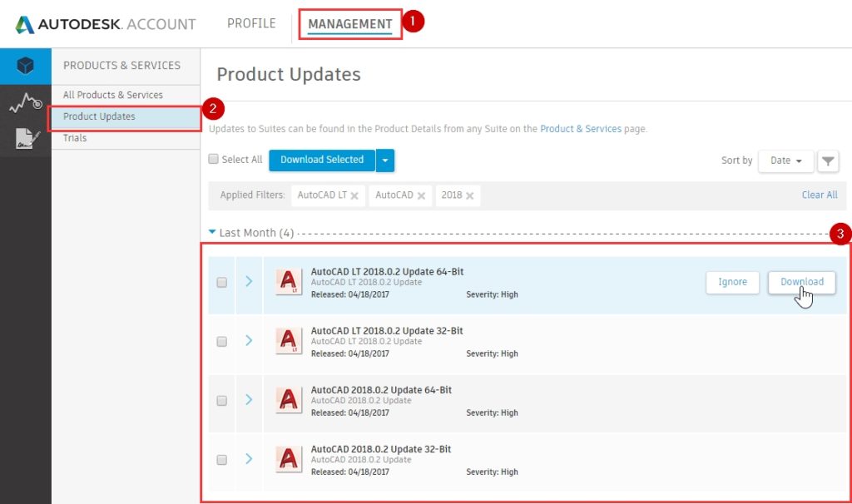Screen dimensions: 852x504
Task: Collapse the Last Month section
Action: point(212,233)
